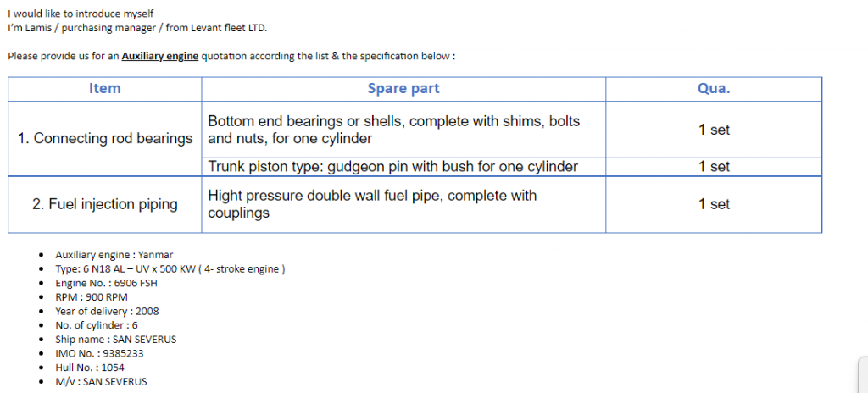Click the IMO No. : 9385233 line
Image resolution: width=868 pixels, height=393 pixels.
point(99,353)
